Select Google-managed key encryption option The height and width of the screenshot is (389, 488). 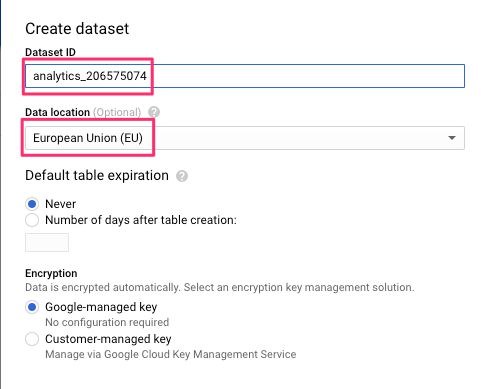tap(32, 307)
